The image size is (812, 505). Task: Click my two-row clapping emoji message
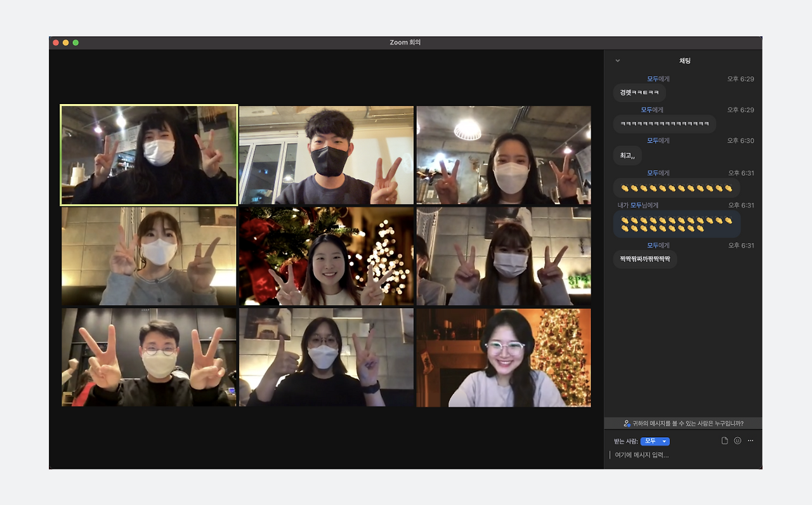[677, 224]
